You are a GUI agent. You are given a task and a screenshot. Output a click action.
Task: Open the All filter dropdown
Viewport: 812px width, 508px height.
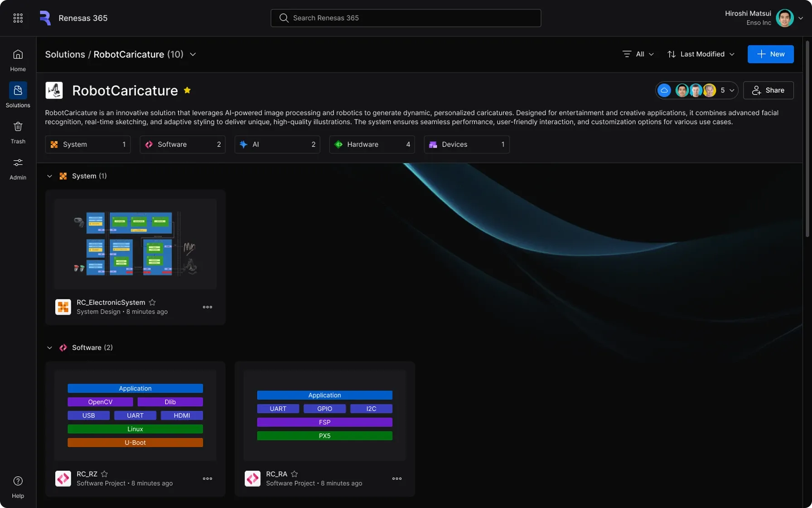(x=638, y=54)
